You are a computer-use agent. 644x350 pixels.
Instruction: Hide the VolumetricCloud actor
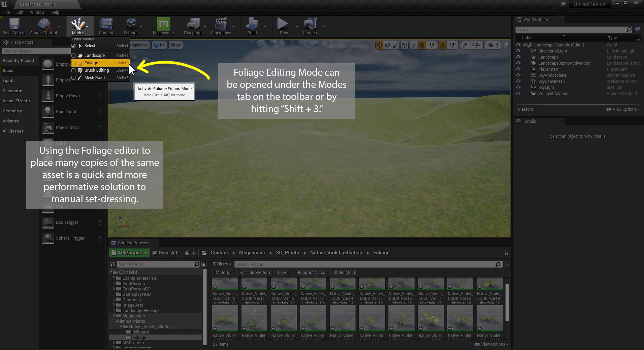pos(518,94)
